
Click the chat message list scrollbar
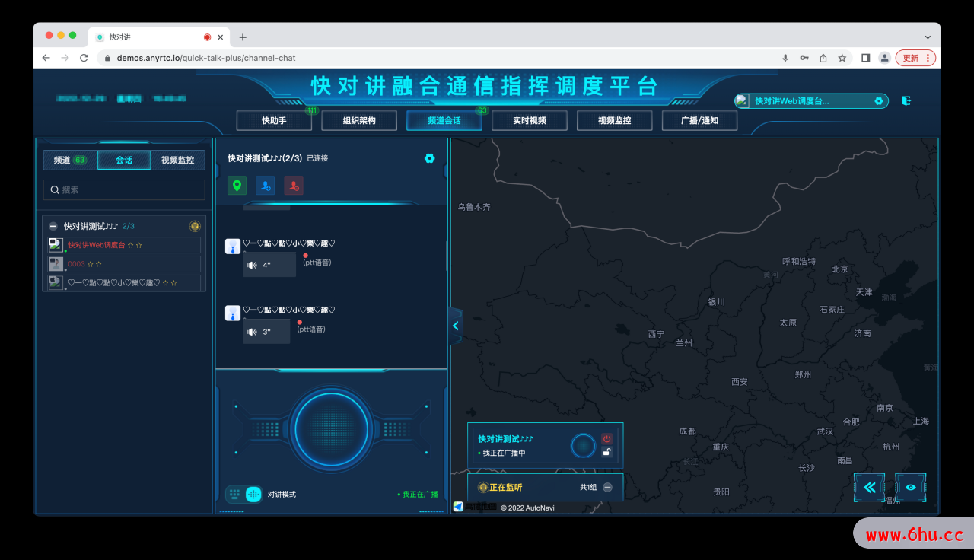[x=447, y=256]
